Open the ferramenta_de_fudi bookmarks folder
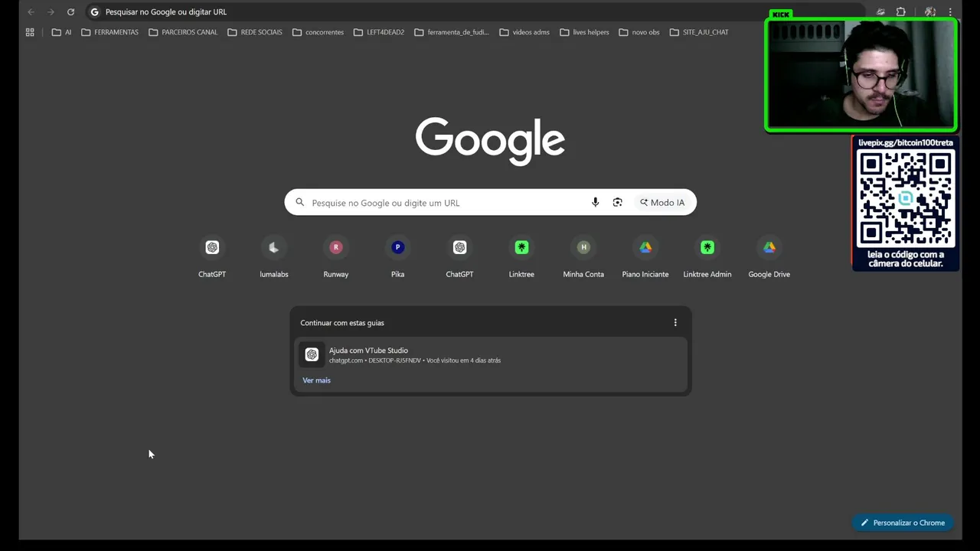Screen dimensions: 980x551 (x=451, y=32)
